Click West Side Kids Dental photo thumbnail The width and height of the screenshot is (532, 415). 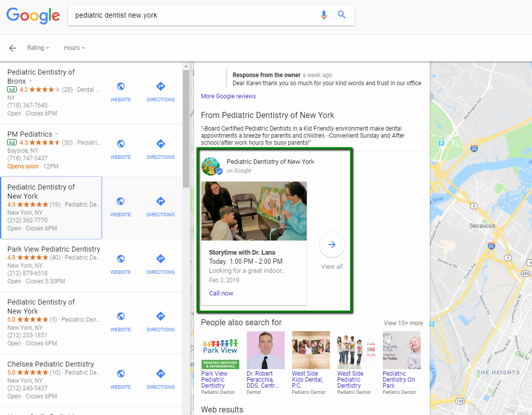tap(311, 350)
